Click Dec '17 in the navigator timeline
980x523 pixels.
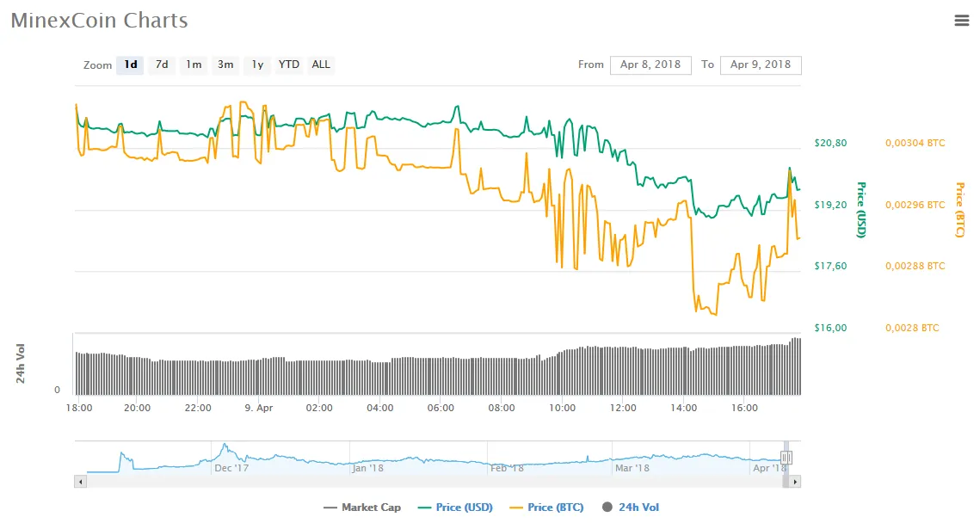tap(231, 468)
